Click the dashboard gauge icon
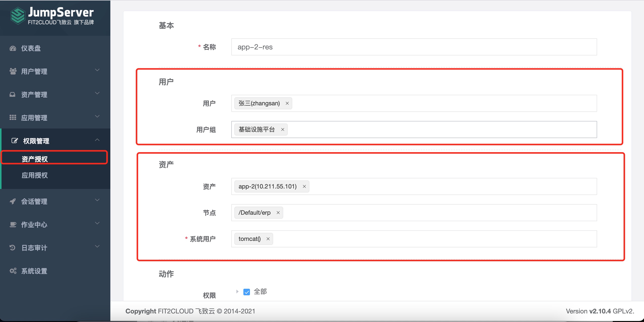This screenshot has height=322, width=644. pos(13,48)
